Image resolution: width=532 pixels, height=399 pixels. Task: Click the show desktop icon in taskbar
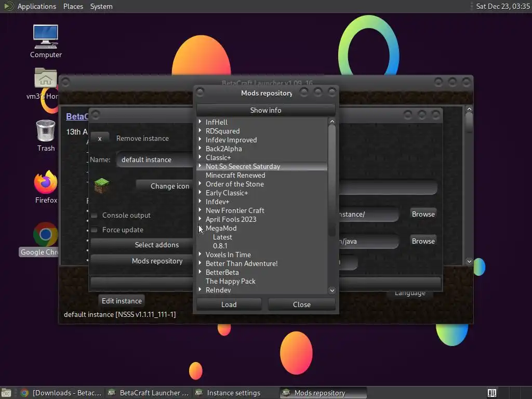pos(6,393)
